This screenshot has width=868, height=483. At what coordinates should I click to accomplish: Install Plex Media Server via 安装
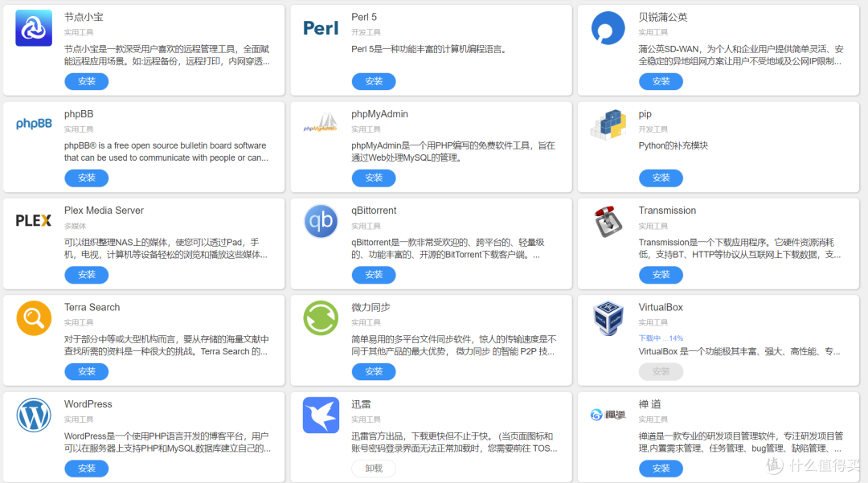(86, 274)
